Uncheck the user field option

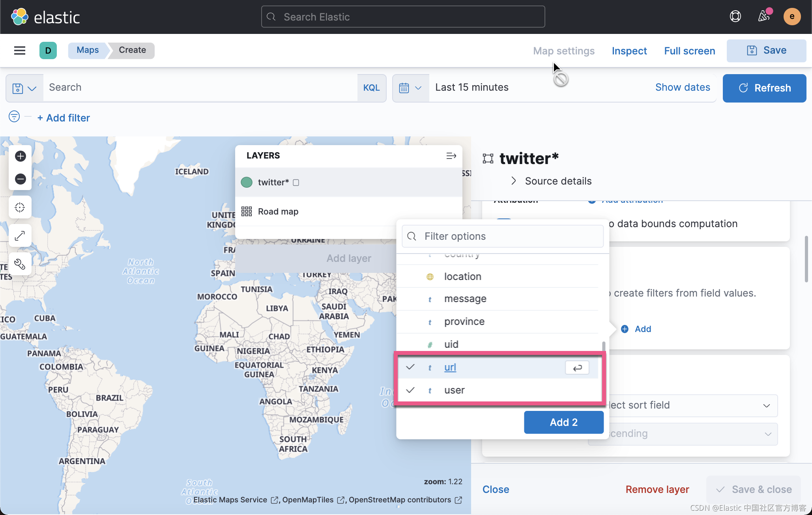[497, 390]
